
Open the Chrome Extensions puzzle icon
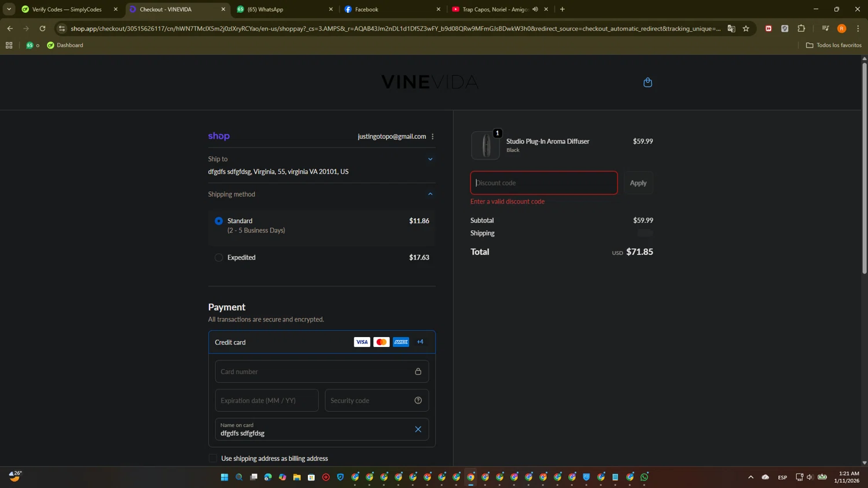coord(801,28)
